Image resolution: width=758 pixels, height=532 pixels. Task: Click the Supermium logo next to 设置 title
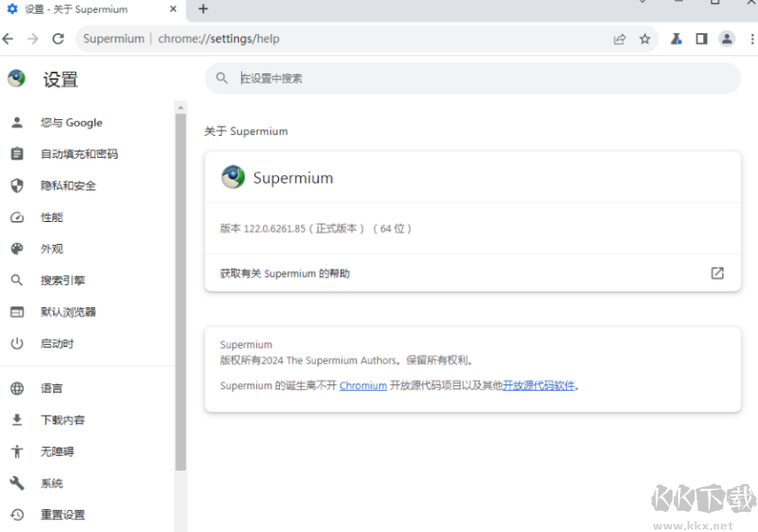[x=17, y=78]
